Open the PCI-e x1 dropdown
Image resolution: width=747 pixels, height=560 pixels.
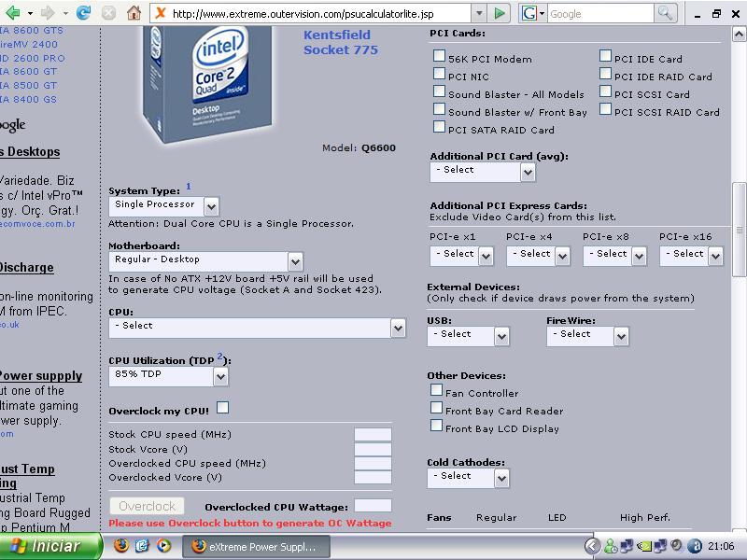461,256
